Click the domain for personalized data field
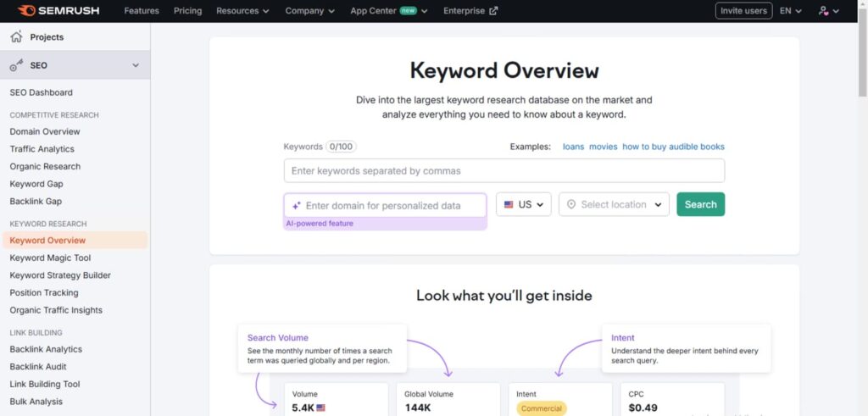 click(x=386, y=205)
